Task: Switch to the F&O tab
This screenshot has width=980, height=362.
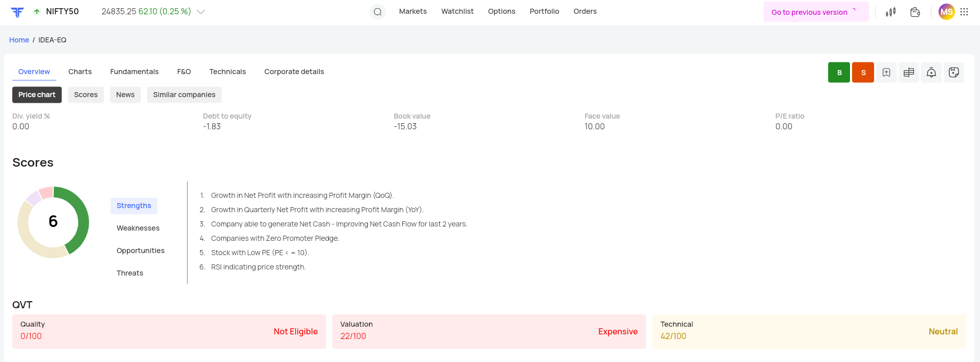Action: click(x=184, y=72)
